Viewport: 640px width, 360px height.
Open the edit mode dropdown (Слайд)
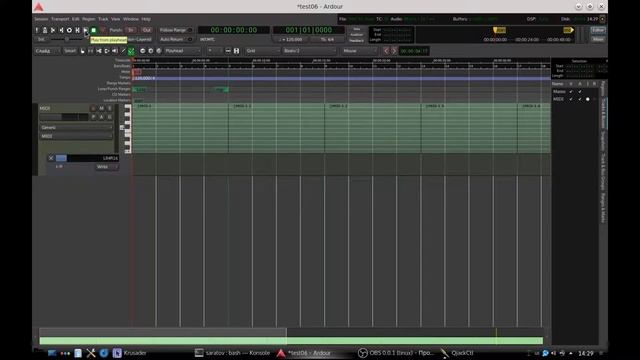point(47,51)
